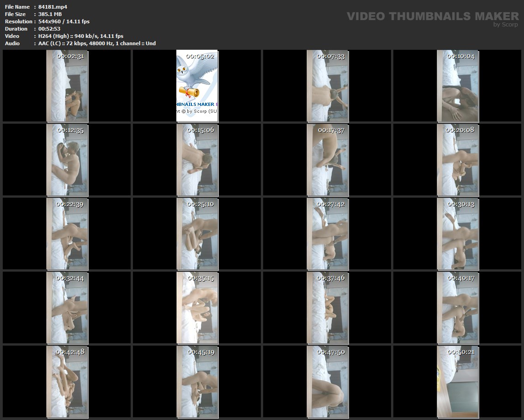The width and height of the screenshot is (524, 420).
Task: Click the thumbnail at 00:40:17
Action: click(457, 308)
